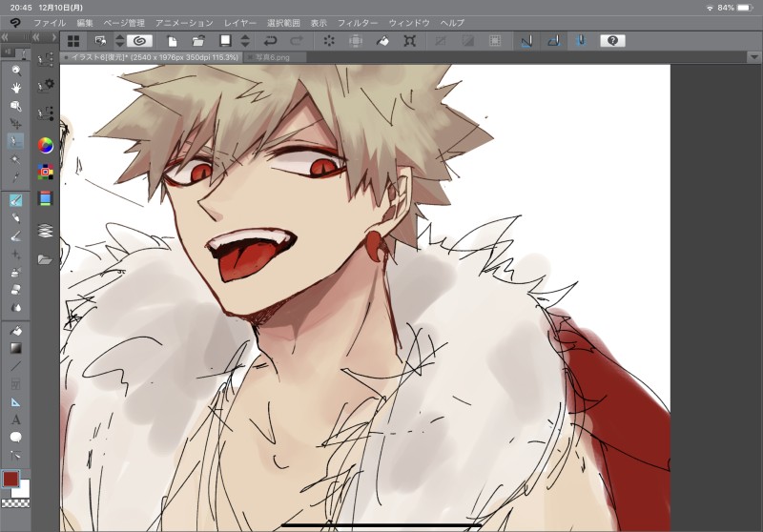The height and width of the screenshot is (532, 763).
Task: Select the Gradient tool
Action: point(16,348)
